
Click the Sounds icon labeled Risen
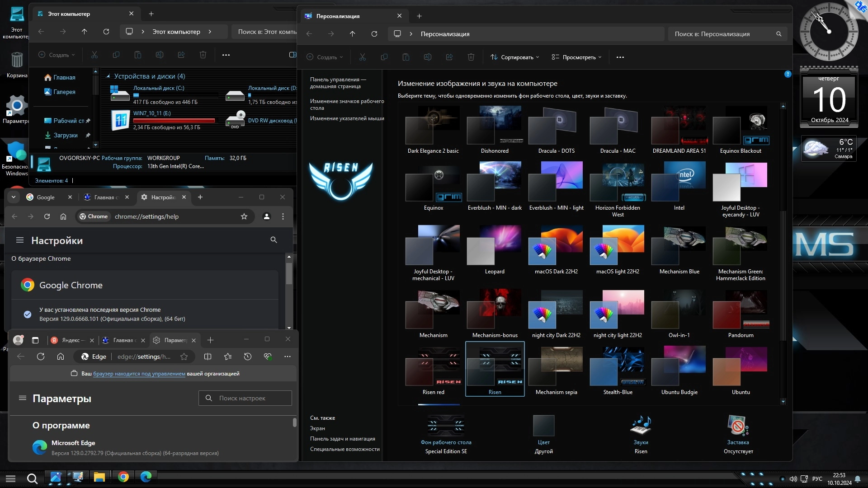tap(641, 425)
